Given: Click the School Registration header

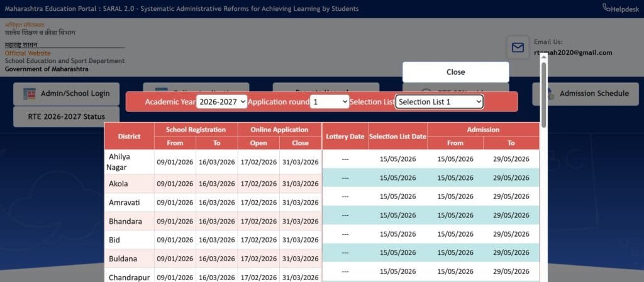Looking at the screenshot, I should (x=196, y=130).
